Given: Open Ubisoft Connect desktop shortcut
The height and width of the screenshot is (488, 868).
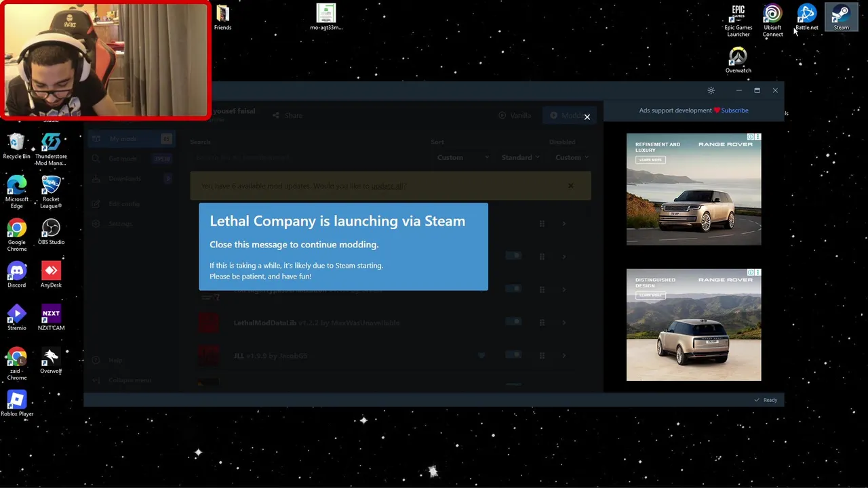Looking at the screenshot, I should point(772,20).
